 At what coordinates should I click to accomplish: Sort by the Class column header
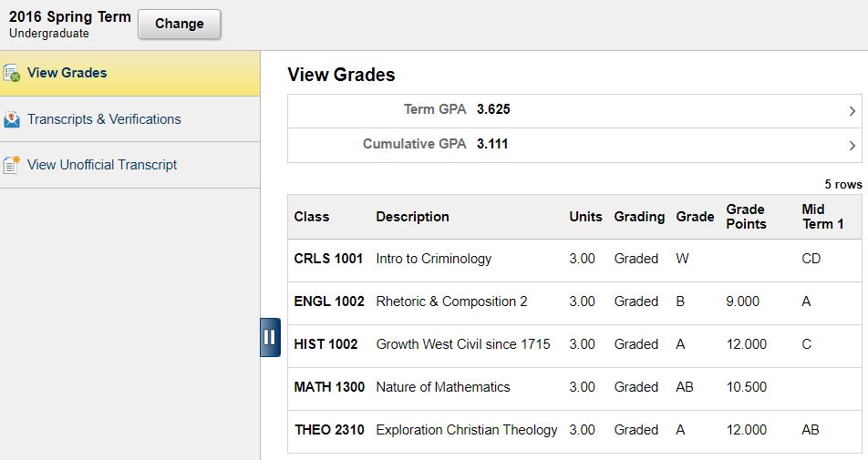click(312, 217)
